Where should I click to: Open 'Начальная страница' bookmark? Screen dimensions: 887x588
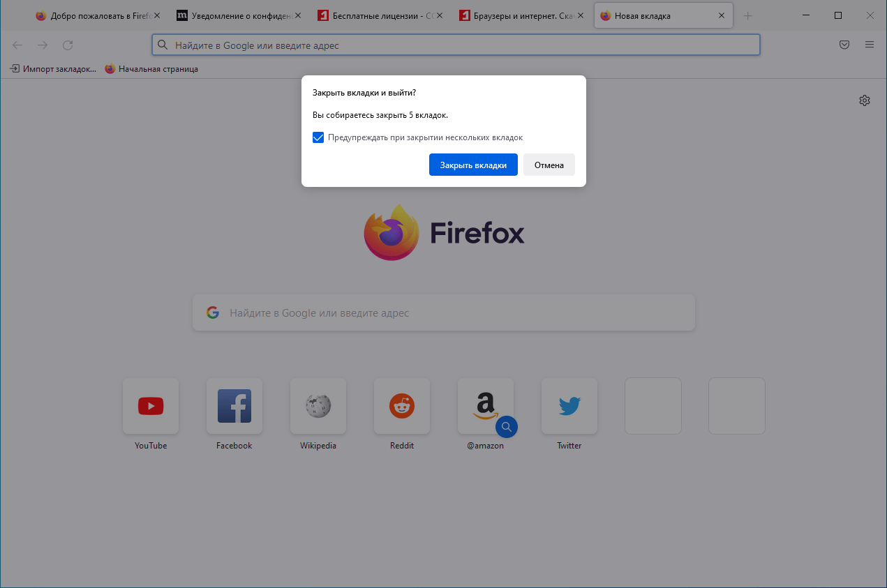pos(151,69)
